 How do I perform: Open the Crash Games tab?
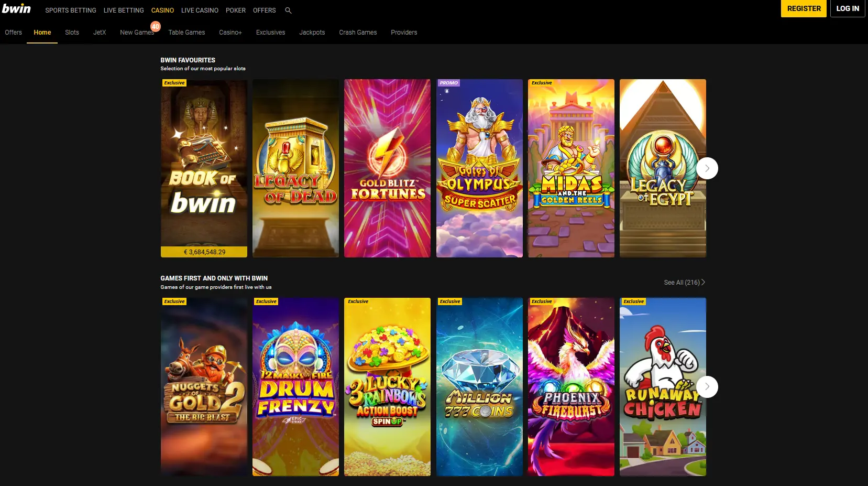point(358,33)
